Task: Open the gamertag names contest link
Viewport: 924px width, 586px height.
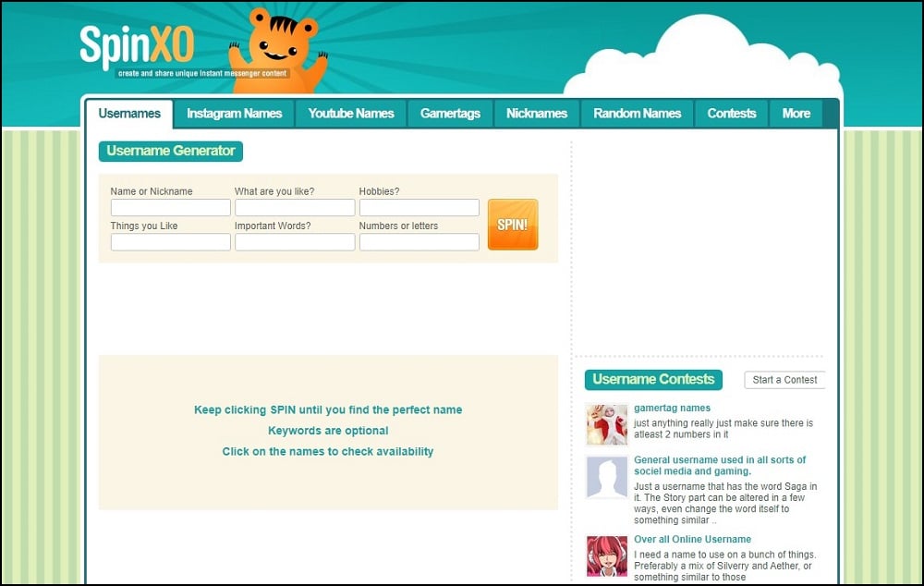Action: [x=672, y=408]
